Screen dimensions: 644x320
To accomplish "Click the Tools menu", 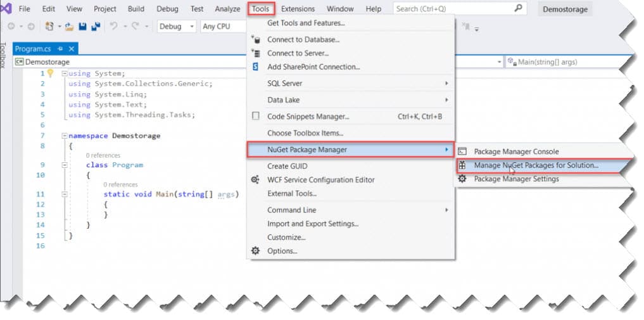I will pos(261,9).
